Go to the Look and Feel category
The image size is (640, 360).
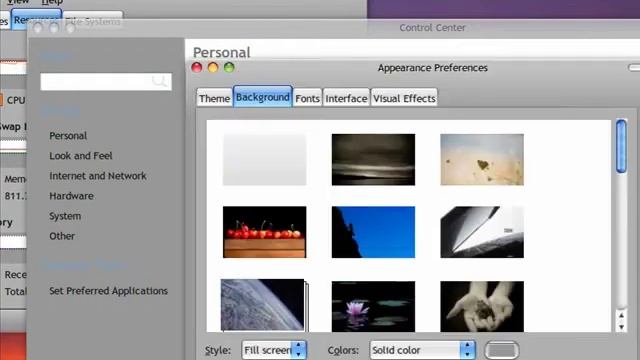coord(81,156)
